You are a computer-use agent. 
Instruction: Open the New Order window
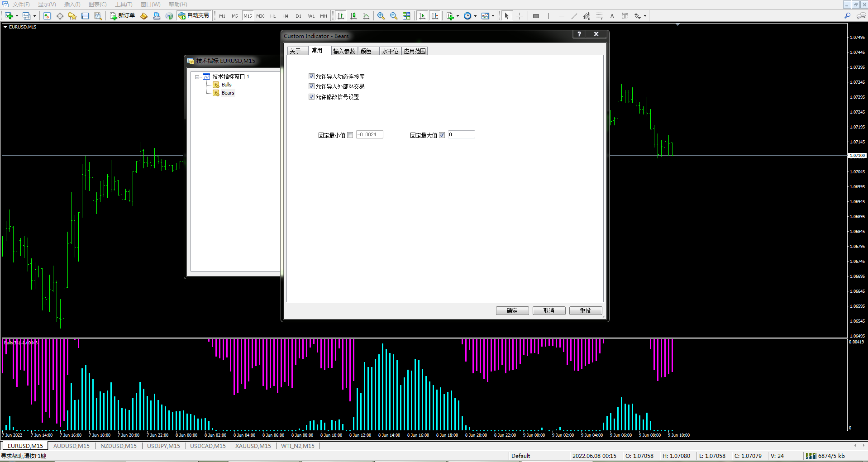(123, 16)
